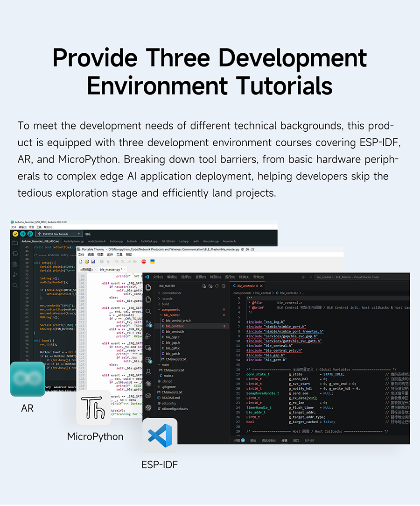
Task: Switch to the Recorder.h tab in Arduino
Action: (229, 242)
